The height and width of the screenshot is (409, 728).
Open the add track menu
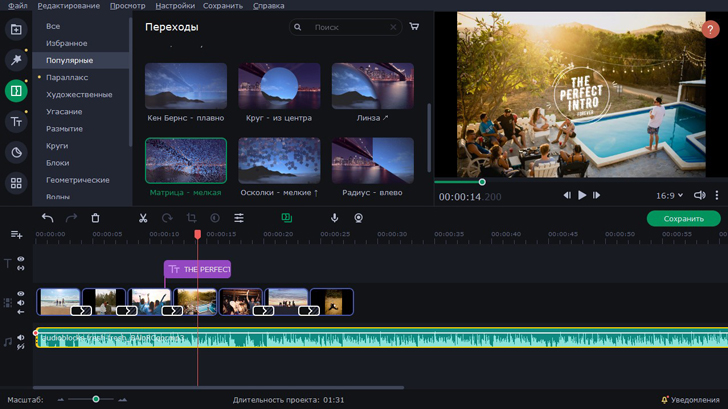16,234
